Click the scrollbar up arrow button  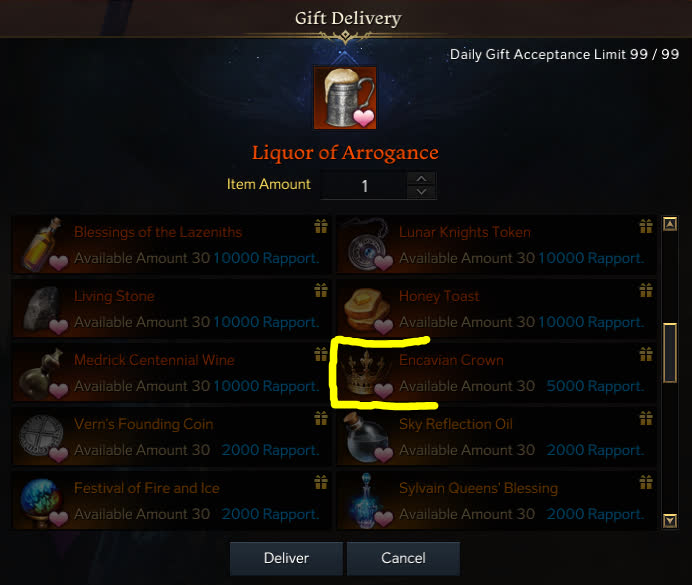point(670,224)
